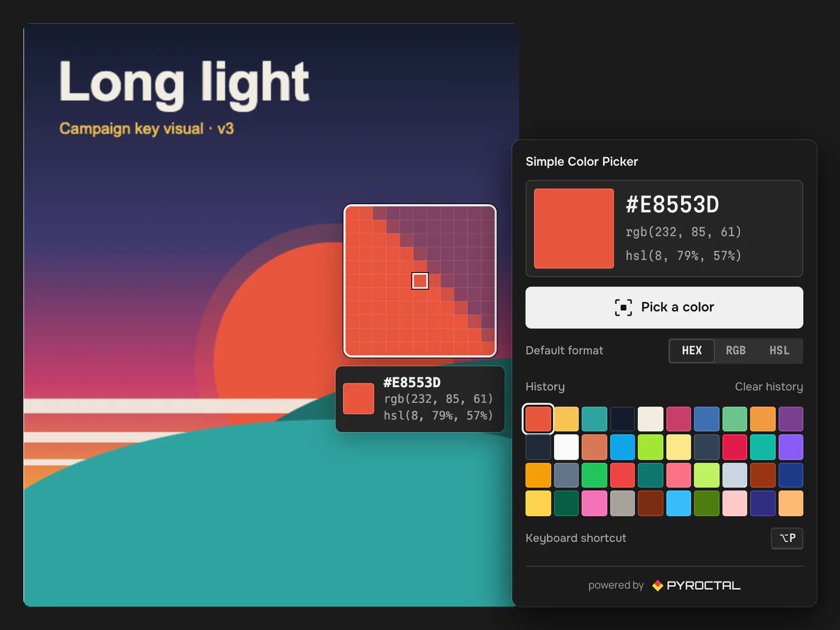Select the hot pink history swatch

(594, 503)
